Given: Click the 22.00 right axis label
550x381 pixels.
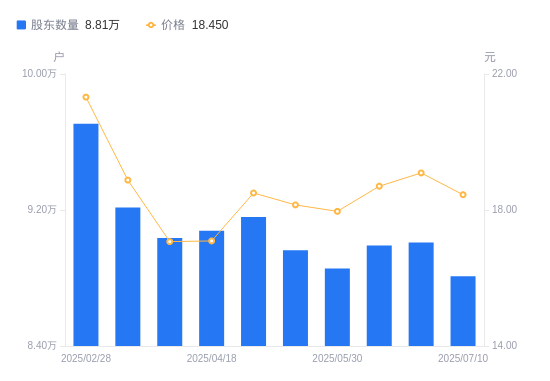Looking at the screenshot, I should (504, 73).
